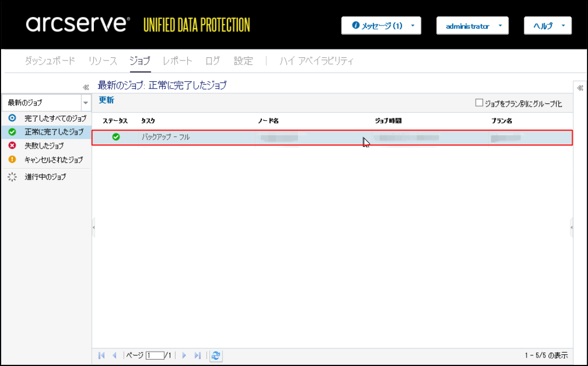The width and height of the screenshot is (588, 366).
Task: Click the pager refresh icon button
Action: tap(216, 355)
